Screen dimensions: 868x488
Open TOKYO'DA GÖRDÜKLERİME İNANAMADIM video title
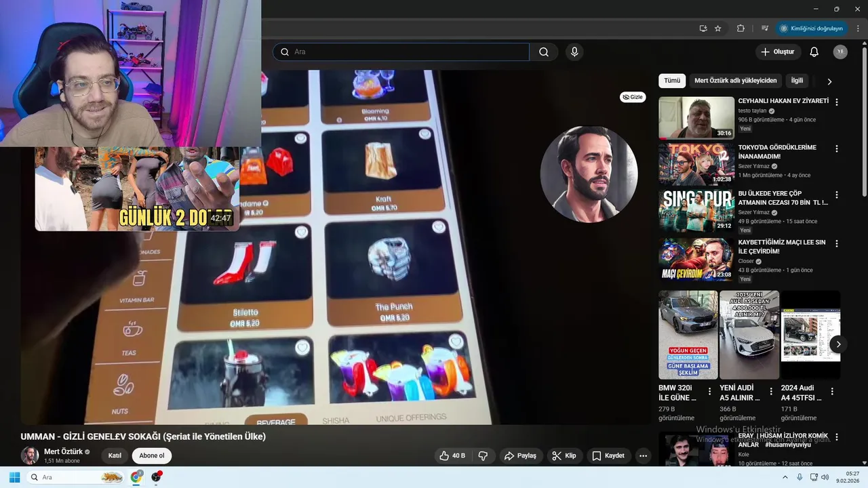(x=777, y=152)
